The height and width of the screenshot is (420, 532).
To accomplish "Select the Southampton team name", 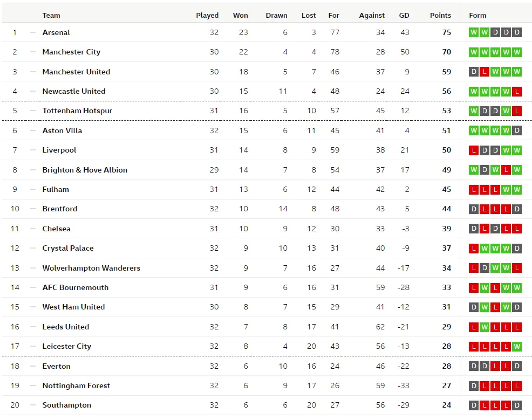I will 66,405.
